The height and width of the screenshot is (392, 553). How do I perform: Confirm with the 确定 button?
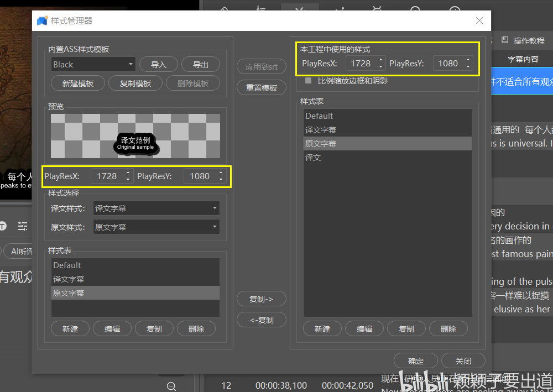click(x=416, y=360)
